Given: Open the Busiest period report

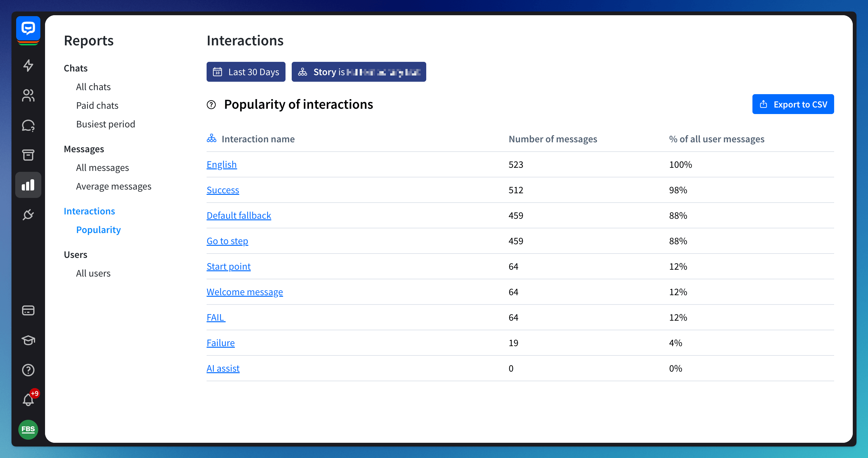Looking at the screenshot, I should tap(105, 124).
